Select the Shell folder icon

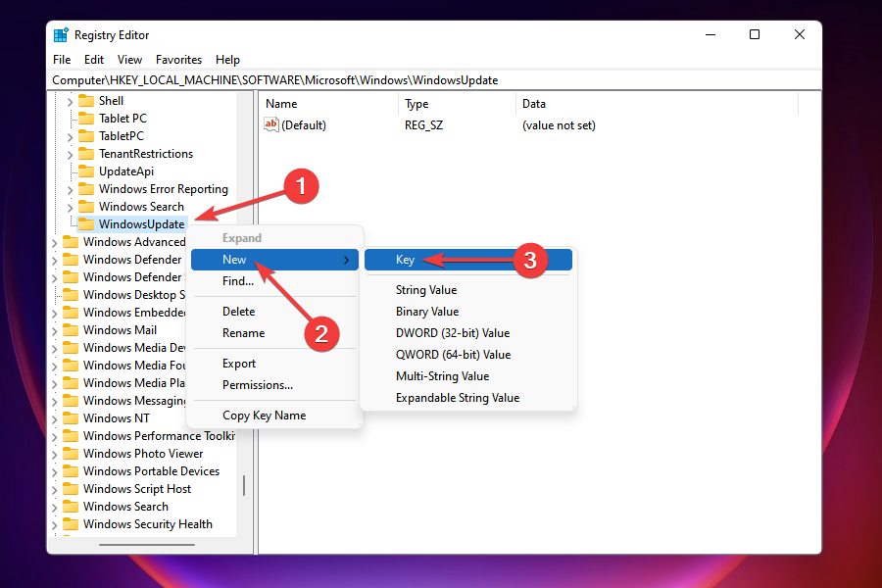(86, 101)
